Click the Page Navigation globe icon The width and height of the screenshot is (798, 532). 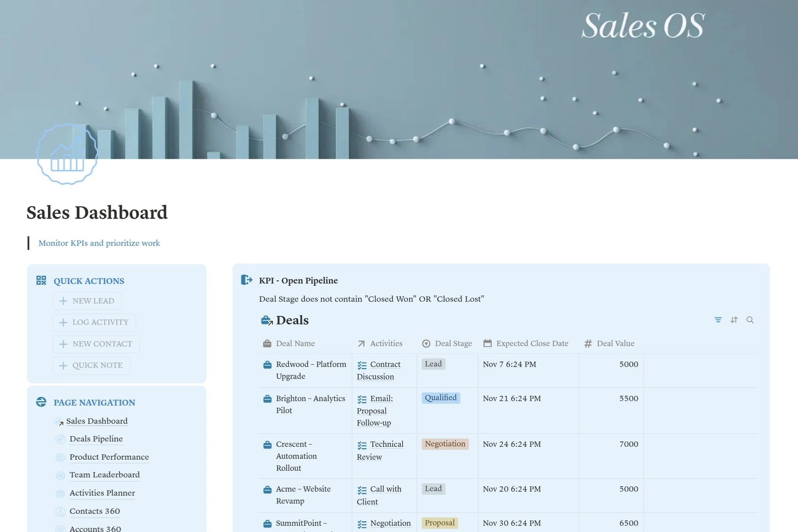pyautogui.click(x=41, y=402)
